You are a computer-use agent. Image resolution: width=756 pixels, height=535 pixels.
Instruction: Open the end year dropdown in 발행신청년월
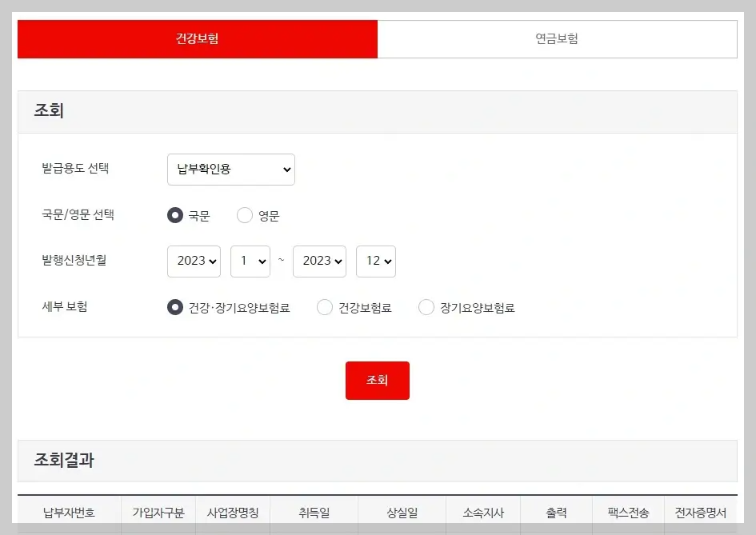[x=319, y=261]
